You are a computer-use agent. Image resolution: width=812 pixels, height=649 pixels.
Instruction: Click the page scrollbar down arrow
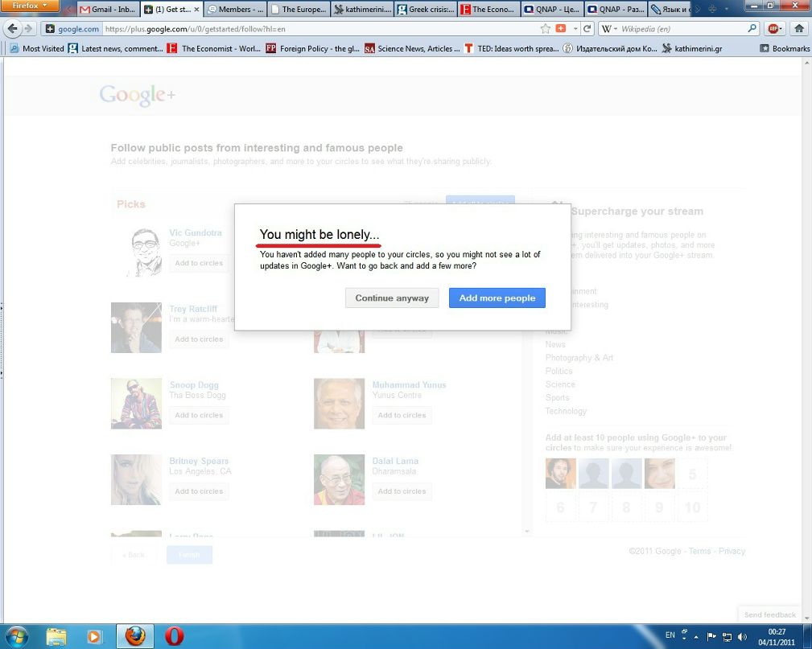[x=807, y=618]
